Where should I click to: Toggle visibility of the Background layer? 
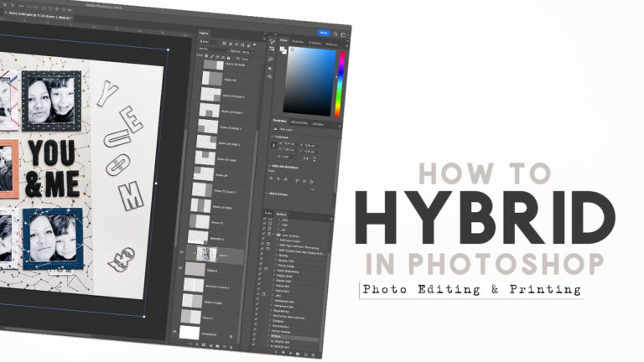tap(175, 331)
